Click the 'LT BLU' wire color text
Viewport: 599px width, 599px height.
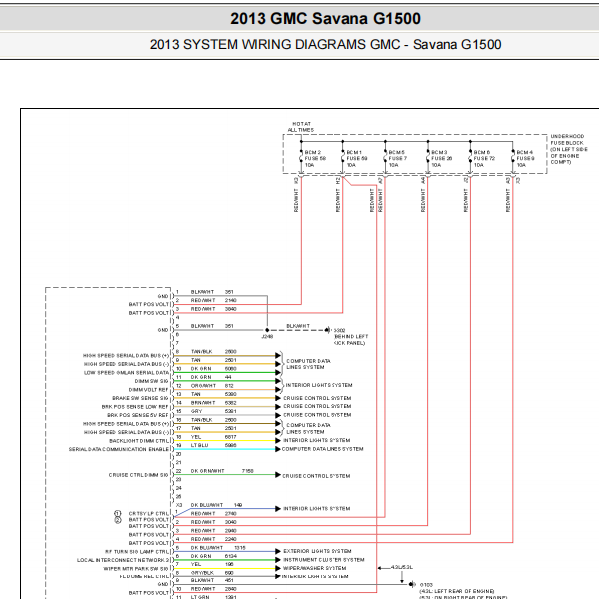(x=199, y=445)
